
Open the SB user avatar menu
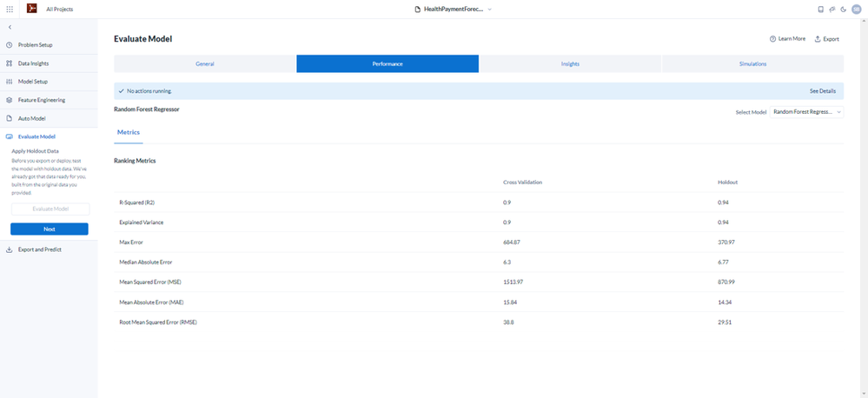click(857, 10)
